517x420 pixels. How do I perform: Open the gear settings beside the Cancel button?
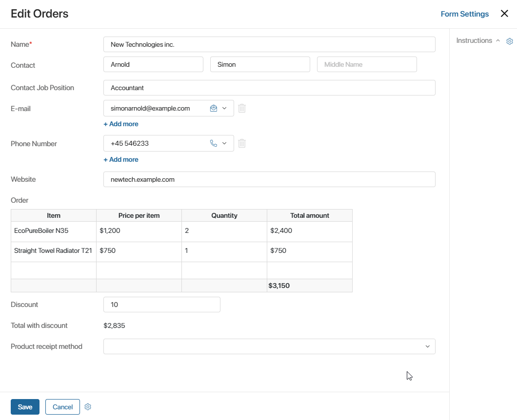(x=88, y=407)
